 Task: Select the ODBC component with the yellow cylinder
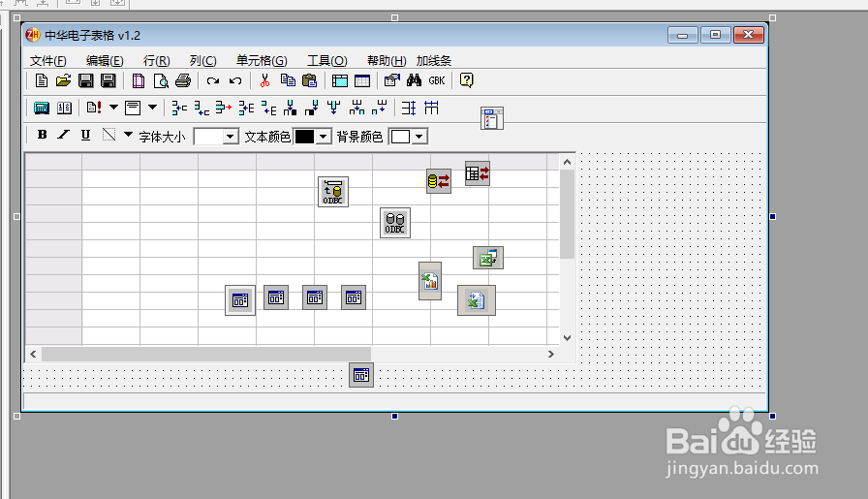(x=333, y=192)
